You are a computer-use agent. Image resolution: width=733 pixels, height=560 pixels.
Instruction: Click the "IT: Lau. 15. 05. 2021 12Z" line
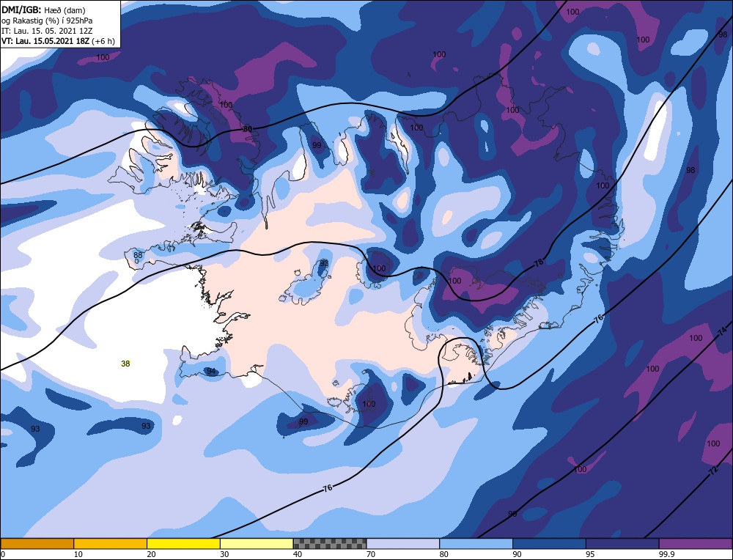click(47, 31)
